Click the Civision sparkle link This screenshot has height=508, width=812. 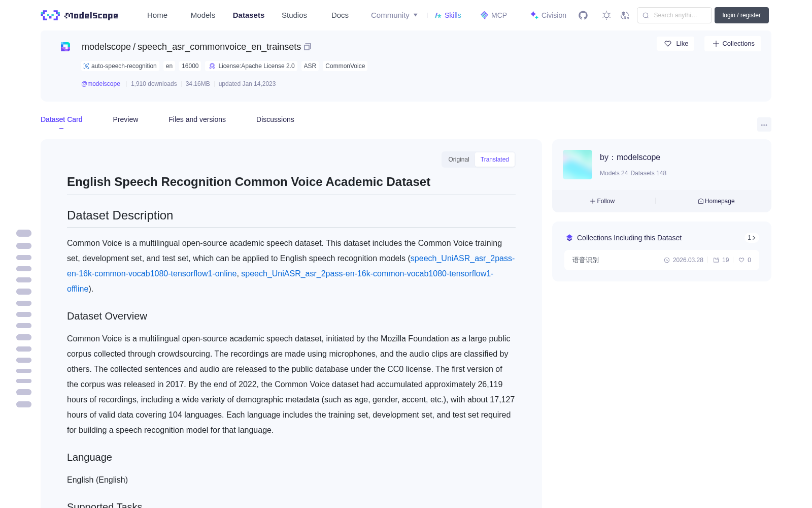548,15
